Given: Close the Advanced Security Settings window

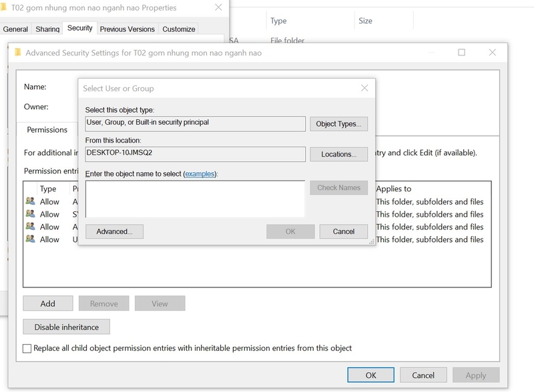Looking at the screenshot, I should tap(492, 53).
